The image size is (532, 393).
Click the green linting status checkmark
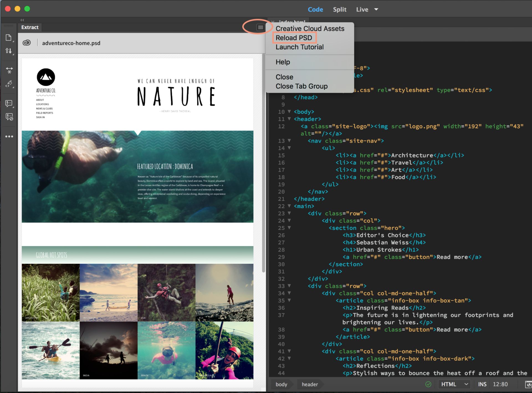(x=428, y=384)
